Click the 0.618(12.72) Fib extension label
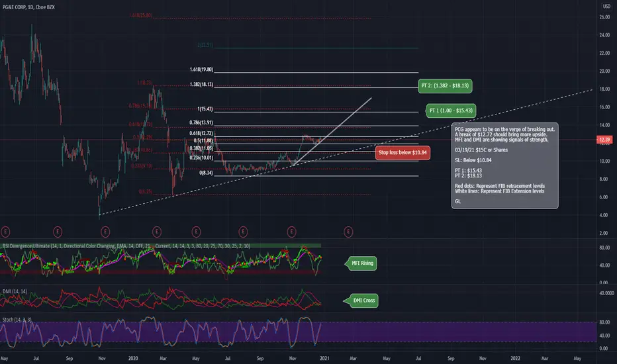This screenshot has height=364, width=617. point(201,134)
